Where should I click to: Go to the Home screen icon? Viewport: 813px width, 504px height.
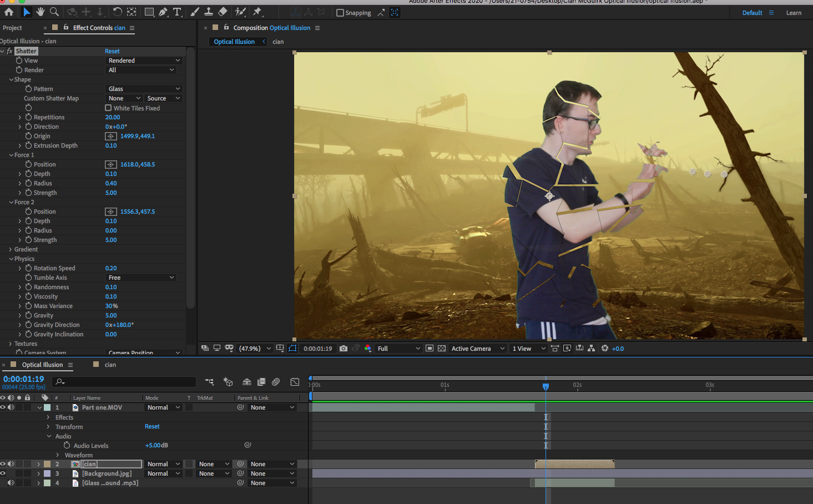point(9,12)
